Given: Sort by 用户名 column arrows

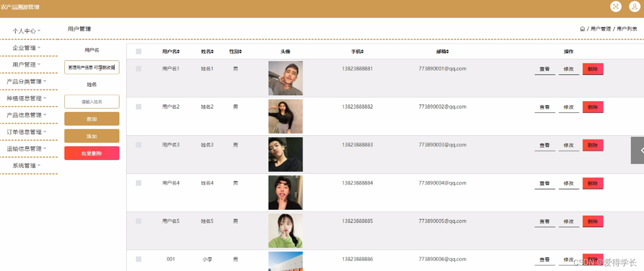Looking at the screenshot, I should (178, 51).
